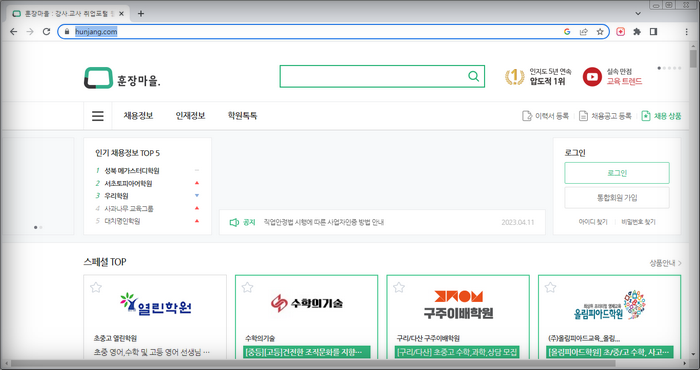The image size is (700, 370).
Task: Click the lock icon in address bar
Action: [67, 32]
